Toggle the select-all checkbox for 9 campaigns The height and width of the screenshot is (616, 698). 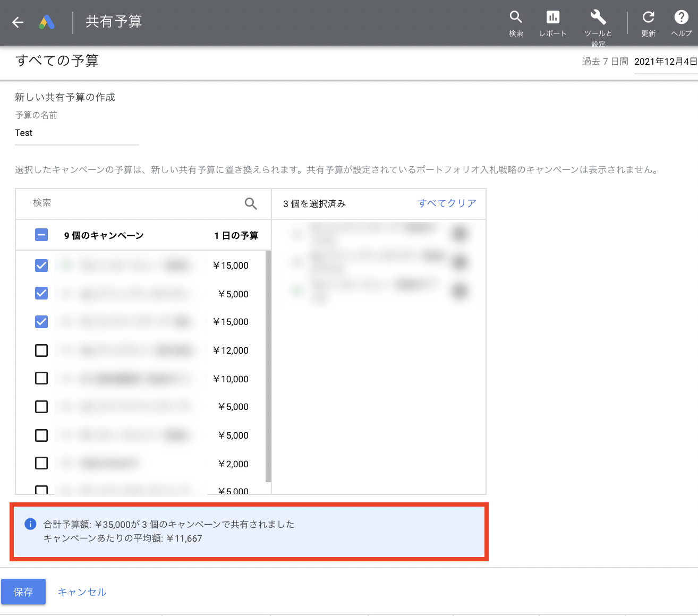click(41, 234)
